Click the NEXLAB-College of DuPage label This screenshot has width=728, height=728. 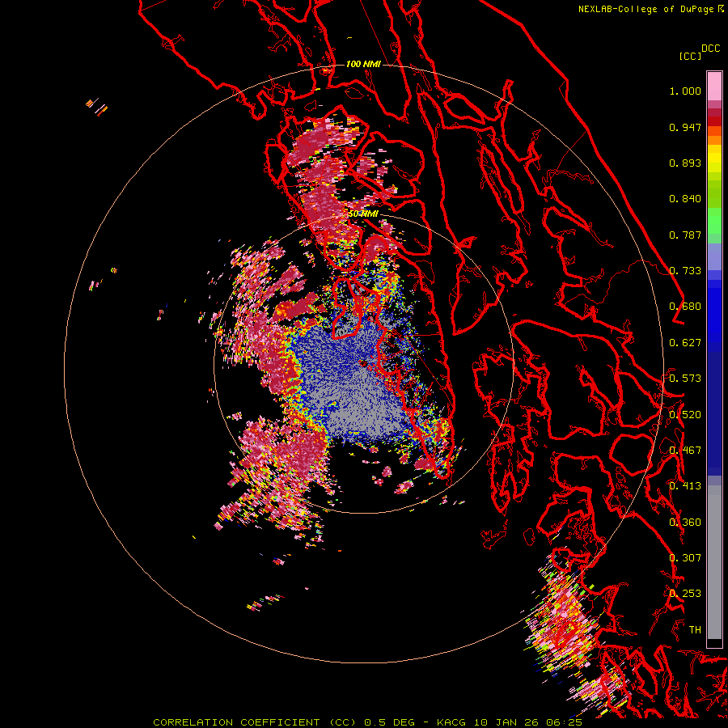(645, 9)
